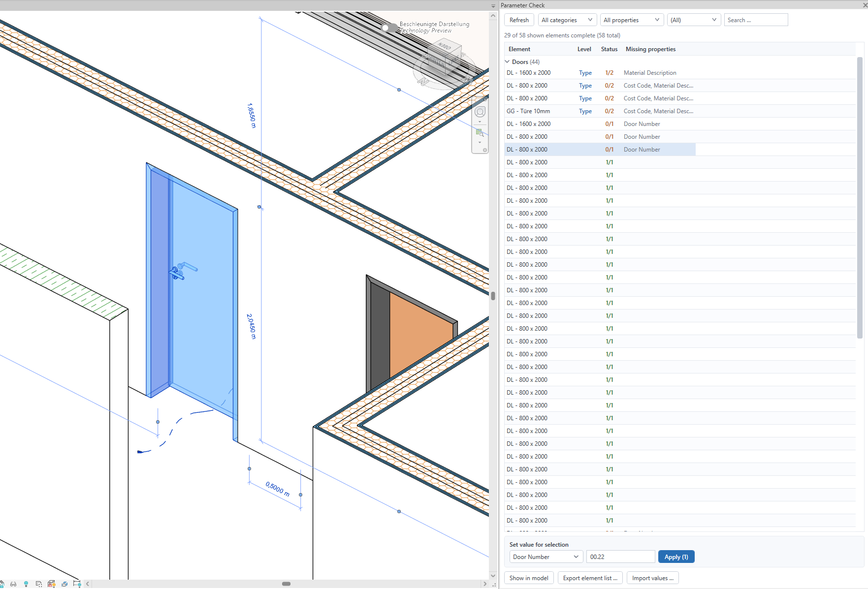Click the ViewCube compass N marker
Screen dimensions: 868x589
click(422, 81)
